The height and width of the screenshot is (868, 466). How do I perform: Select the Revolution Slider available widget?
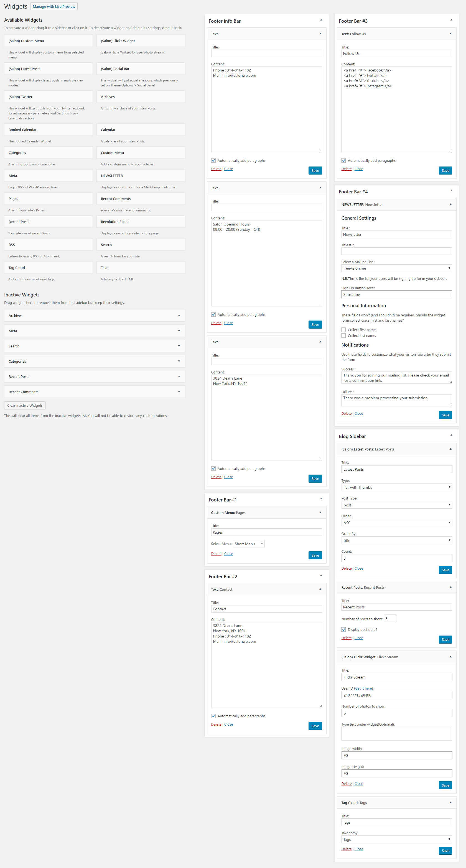click(x=140, y=222)
